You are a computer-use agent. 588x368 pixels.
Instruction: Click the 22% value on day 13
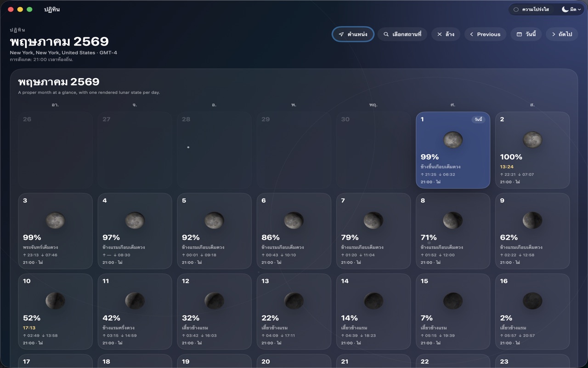pos(270,318)
